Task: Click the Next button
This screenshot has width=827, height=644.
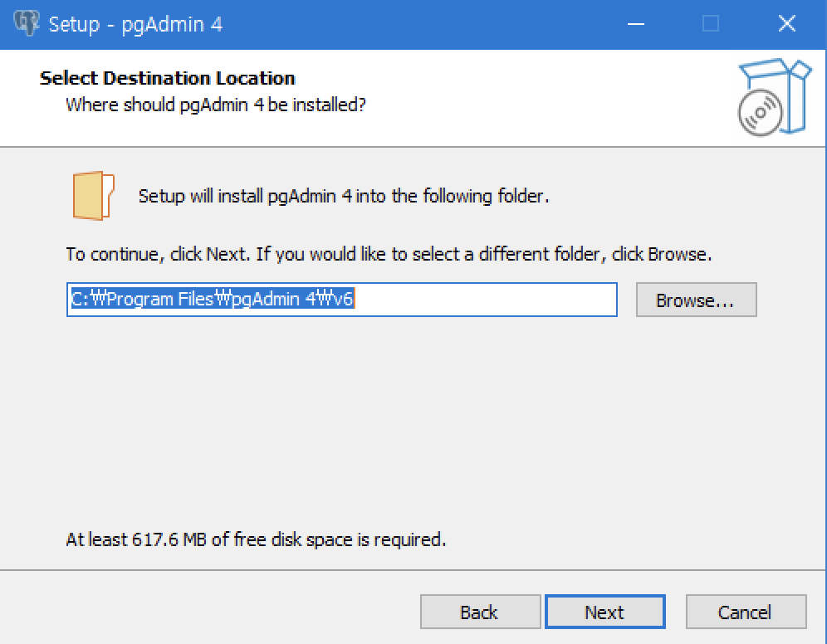Action: click(x=605, y=612)
